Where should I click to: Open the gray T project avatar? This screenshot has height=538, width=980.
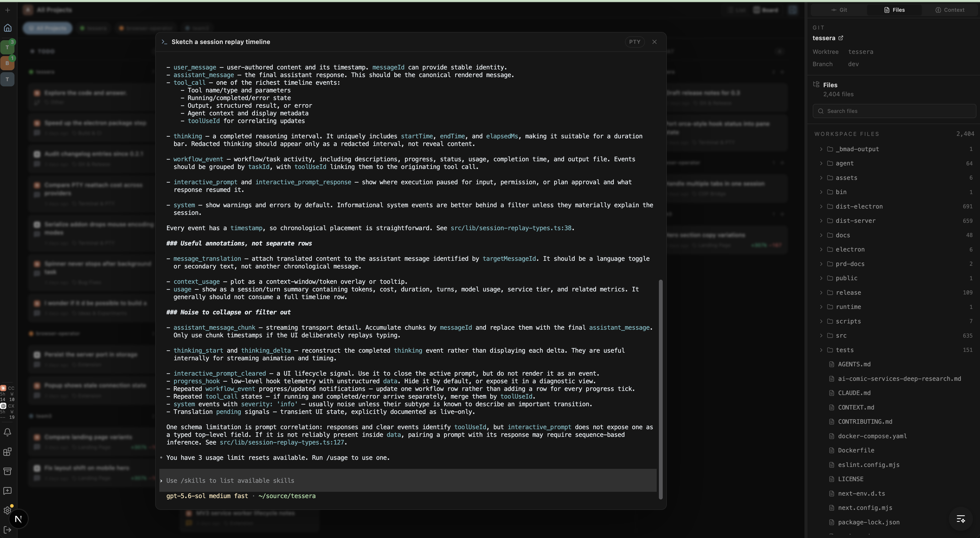point(7,79)
